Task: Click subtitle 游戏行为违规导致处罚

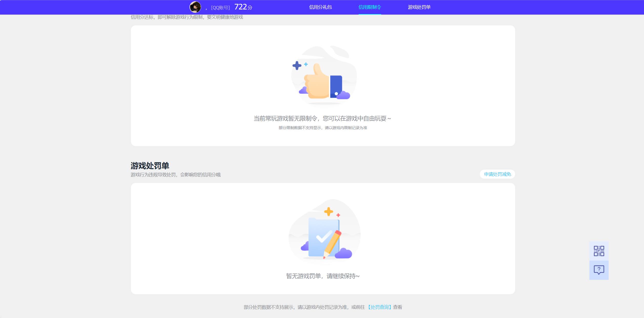Action: tap(153, 175)
